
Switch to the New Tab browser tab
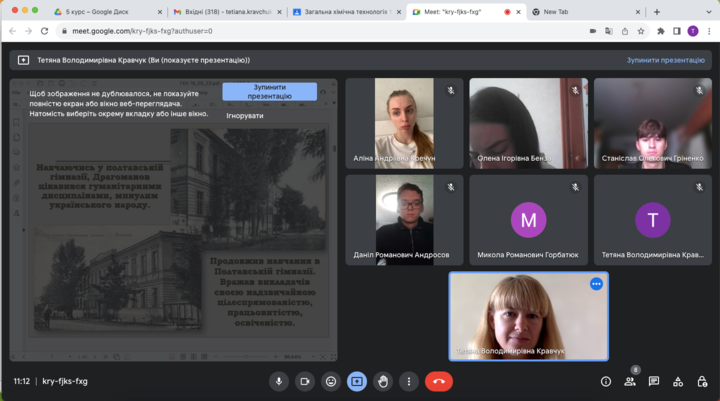580,12
